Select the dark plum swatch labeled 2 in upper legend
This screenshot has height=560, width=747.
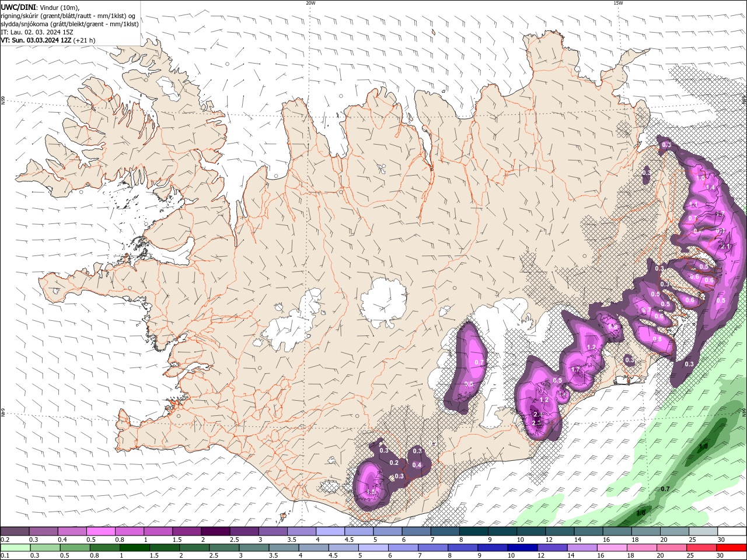pyautogui.click(x=215, y=531)
